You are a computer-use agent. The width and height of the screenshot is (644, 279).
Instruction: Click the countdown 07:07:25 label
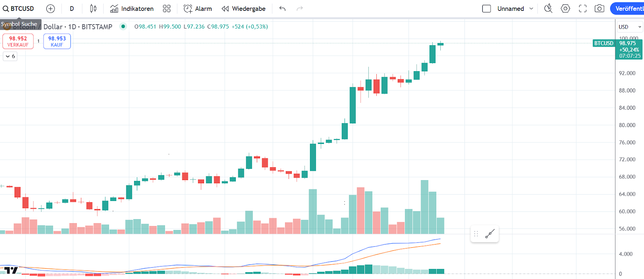tap(630, 56)
